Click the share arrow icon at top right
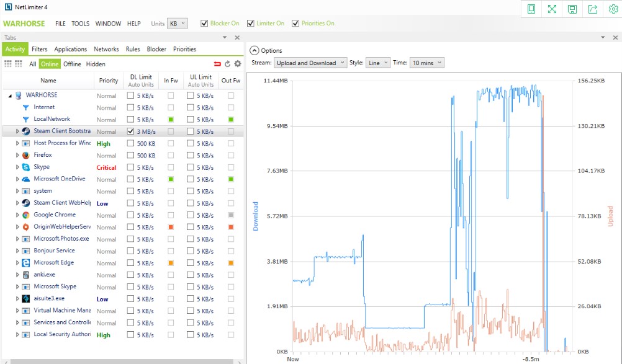This screenshot has height=364, width=622. point(593,9)
